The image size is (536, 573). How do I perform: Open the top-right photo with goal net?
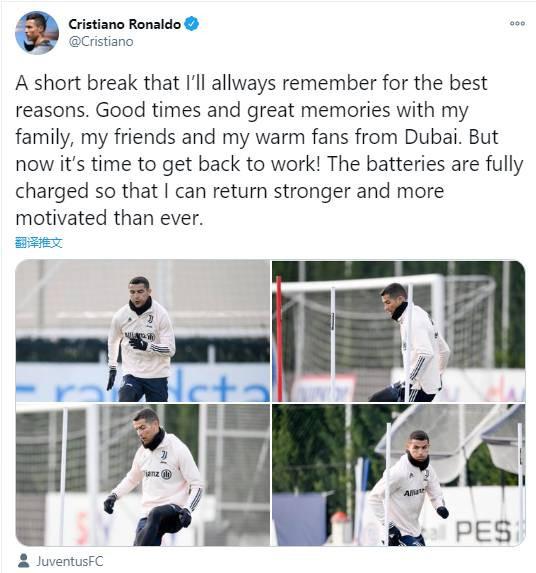point(399,331)
